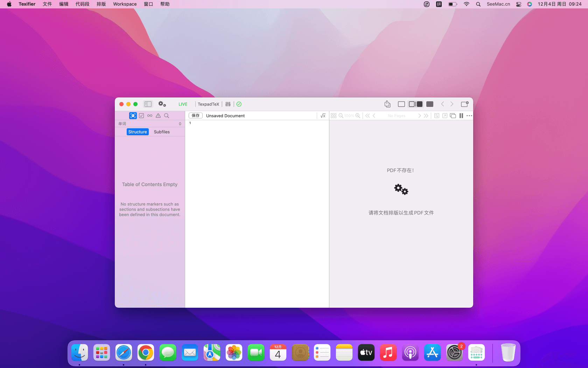This screenshot has height=368, width=588.
Task: Click the 保存 save button
Action: click(195, 116)
